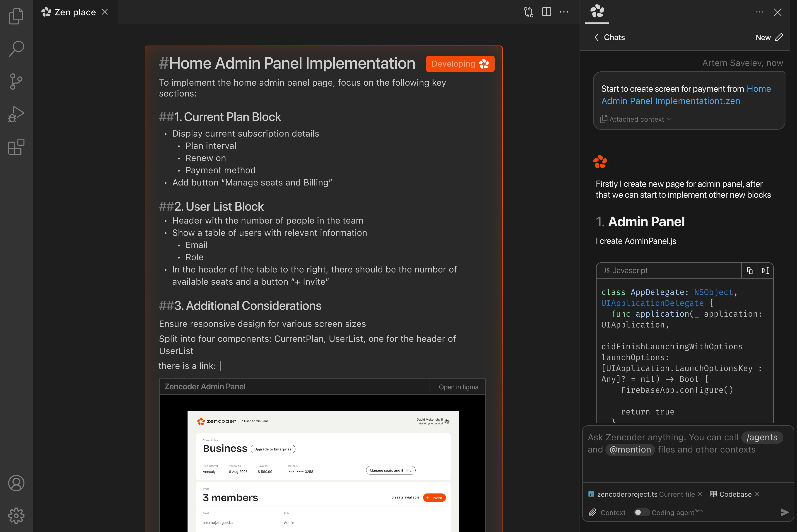The height and width of the screenshot is (532, 797).
Task: Insert code at cursor from Javascript block
Action: pyautogui.click(x=766, y=270)
